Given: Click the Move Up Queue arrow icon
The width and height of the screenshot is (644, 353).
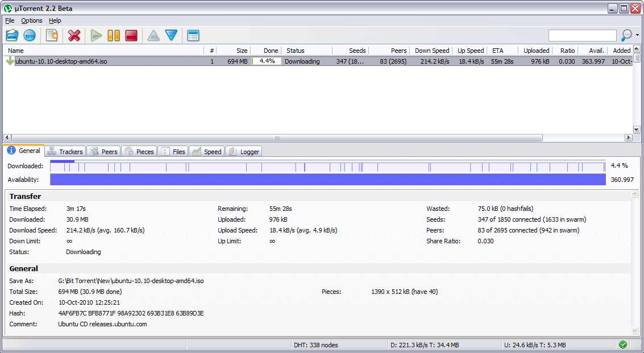Looking at the screenshot, I should (x=153, y=35).
